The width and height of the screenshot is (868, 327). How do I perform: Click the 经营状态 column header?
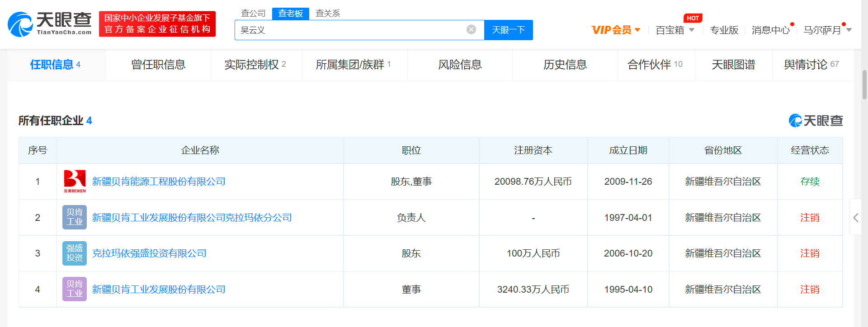tap(810, 150)
